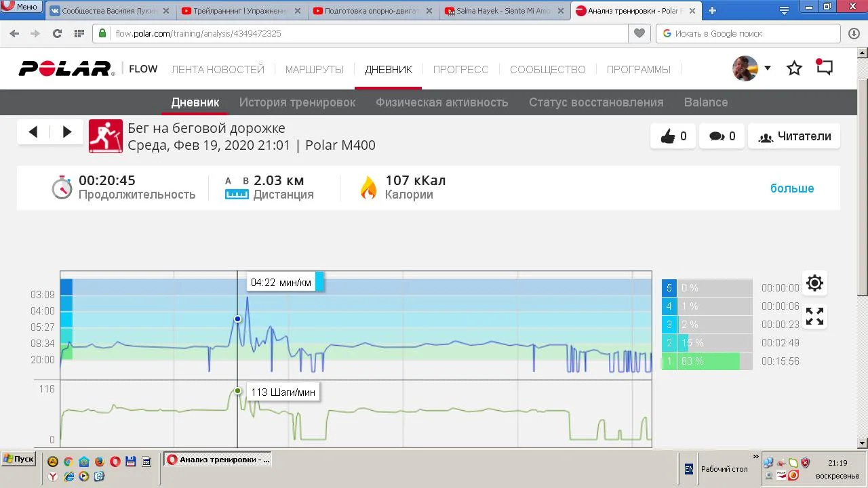868x488 pixels.
Task: Expand chart to fullscreen view
Action: pos(814,317)
